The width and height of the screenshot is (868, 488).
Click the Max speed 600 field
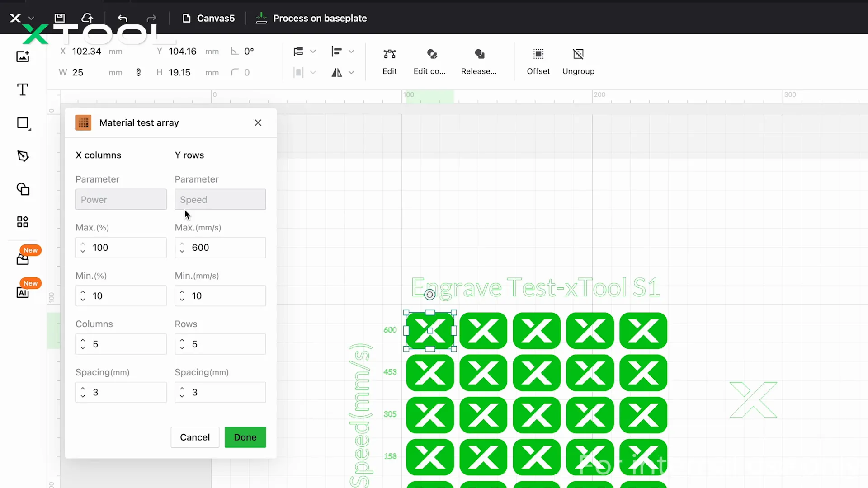tap(220, 248)
